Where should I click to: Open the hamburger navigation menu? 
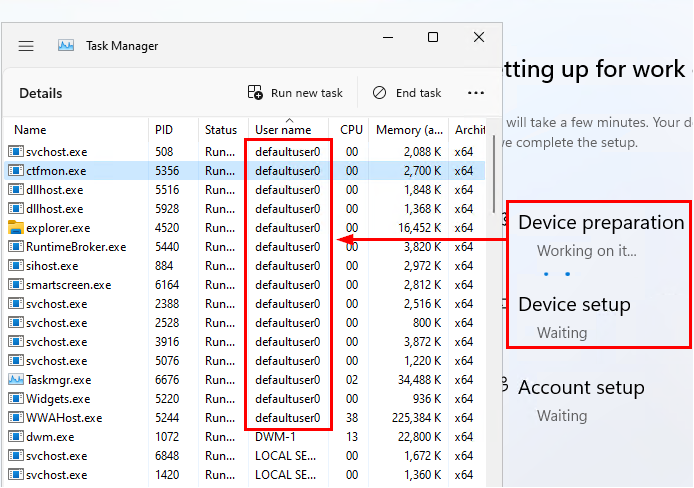click(x=26, y=46)
